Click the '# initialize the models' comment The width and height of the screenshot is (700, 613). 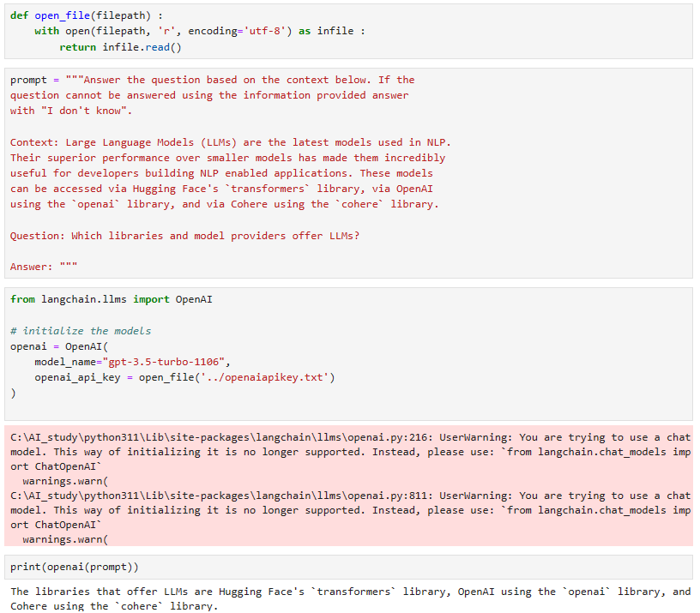[x=81, y=331]
